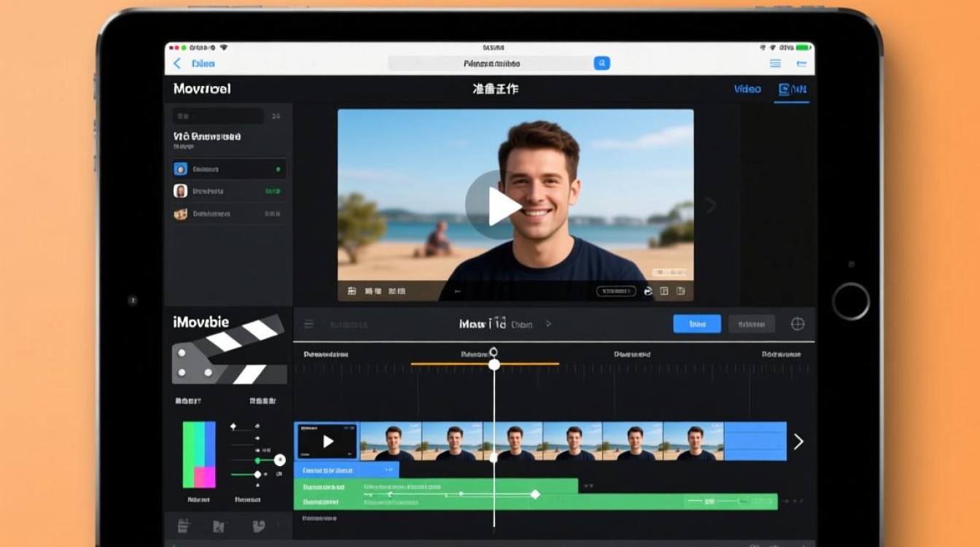The height and width of the screenshot is (547, 980).
Task: Tap the third icon in bottom-left toolbar
Action: pyautogui.click(x=257, y=525)
